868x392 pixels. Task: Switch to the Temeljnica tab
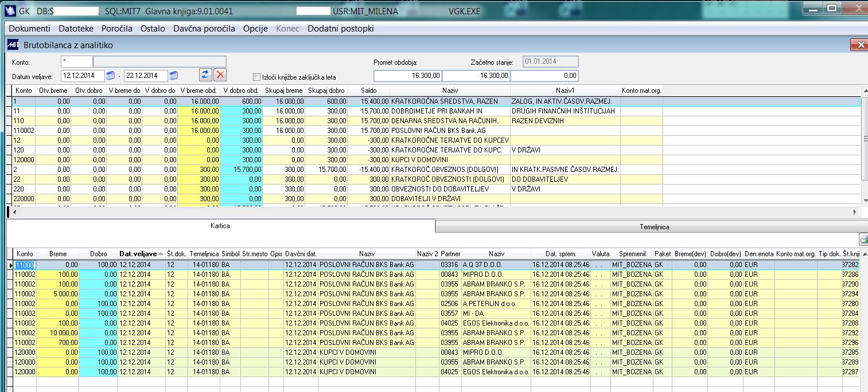(x=654, y=227)
